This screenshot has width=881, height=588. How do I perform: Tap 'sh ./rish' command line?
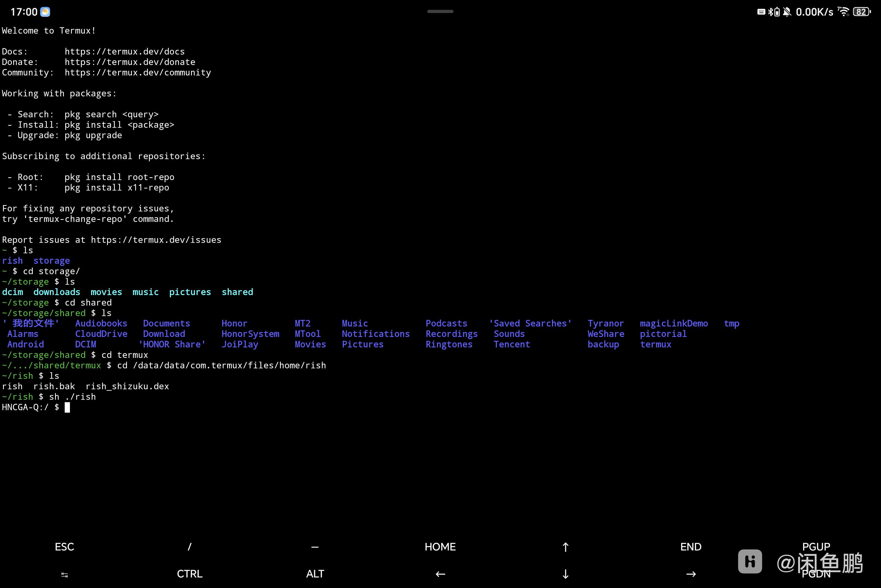click(72, 397)
